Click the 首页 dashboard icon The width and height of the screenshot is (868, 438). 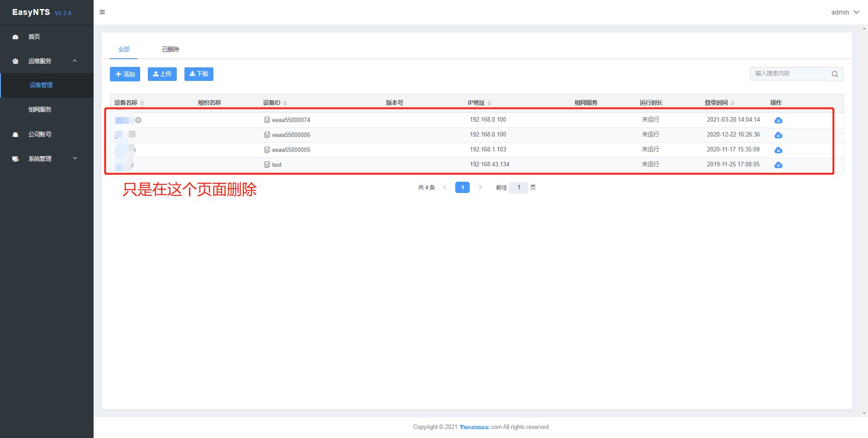coord(15,37)
